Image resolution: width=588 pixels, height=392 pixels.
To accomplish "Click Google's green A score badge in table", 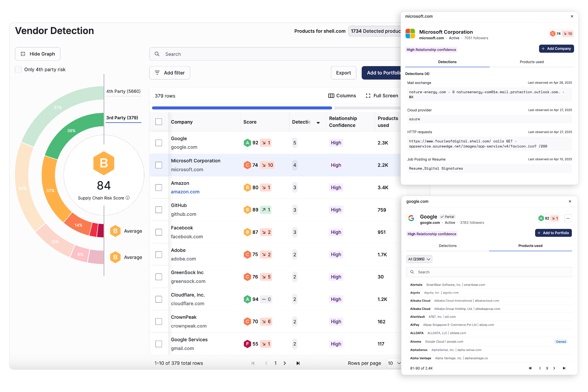I will (247, 143).
